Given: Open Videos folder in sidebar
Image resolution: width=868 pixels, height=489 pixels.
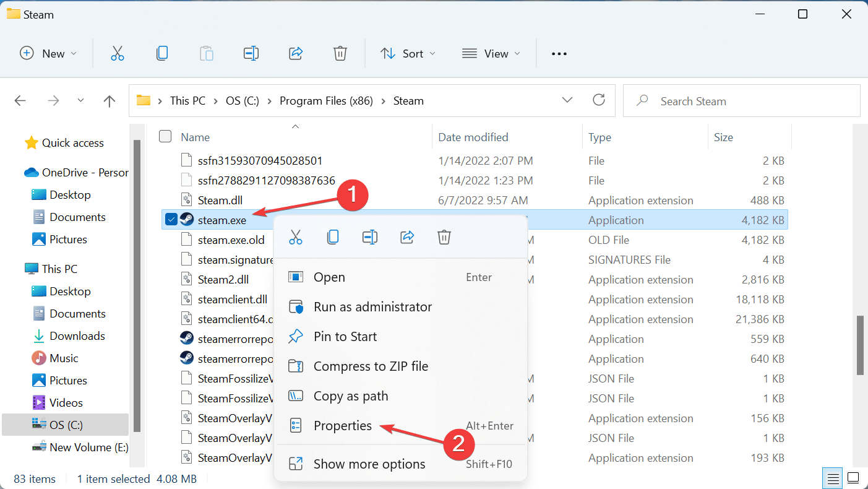Looking at the screenshot, I should pos(57,403).
